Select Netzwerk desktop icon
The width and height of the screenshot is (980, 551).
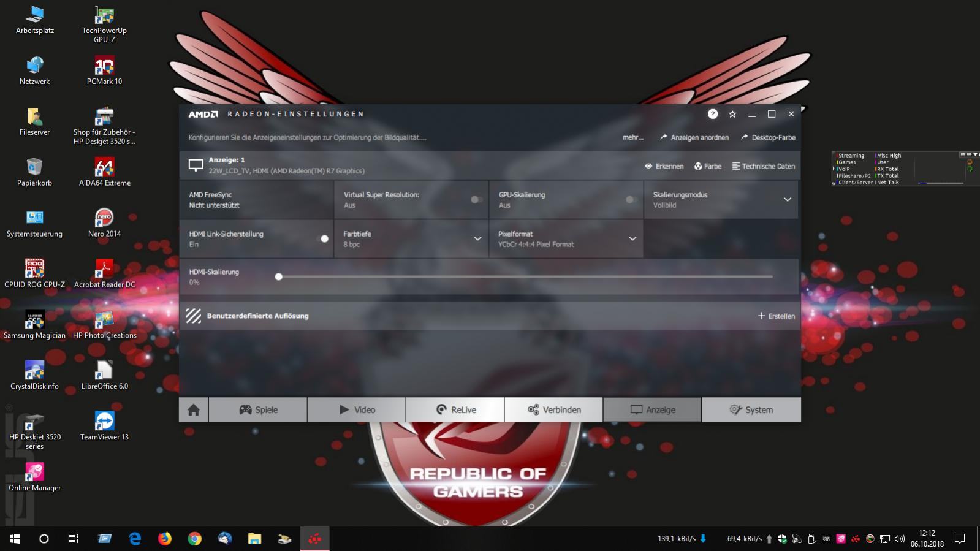click(35, 70)
